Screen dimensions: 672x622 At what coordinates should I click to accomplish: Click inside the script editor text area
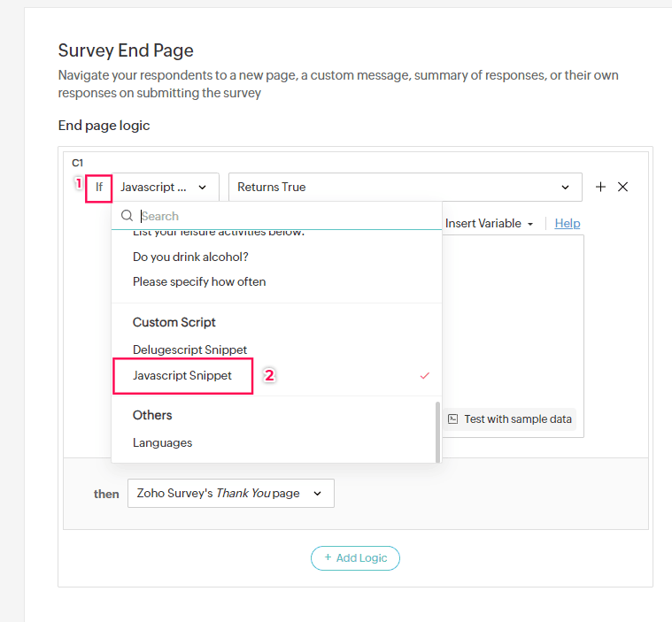point(512,319)
